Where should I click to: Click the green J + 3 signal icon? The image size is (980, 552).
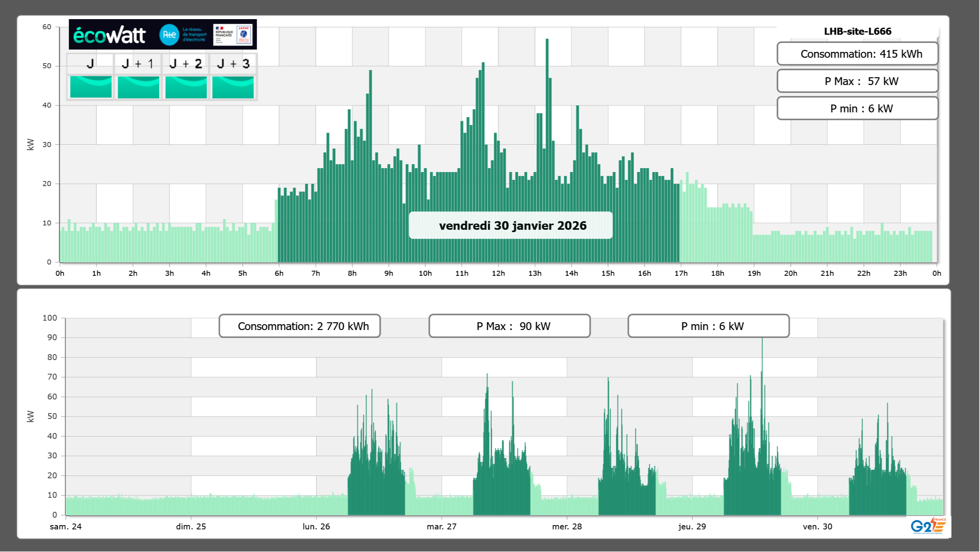[x=233, y=87]
